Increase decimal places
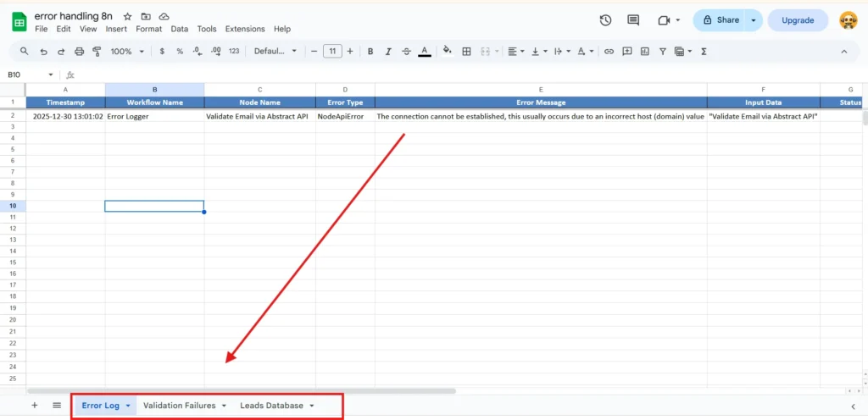Image resolution: width=868 pixels, height=420 pixels. click(216, 52)
